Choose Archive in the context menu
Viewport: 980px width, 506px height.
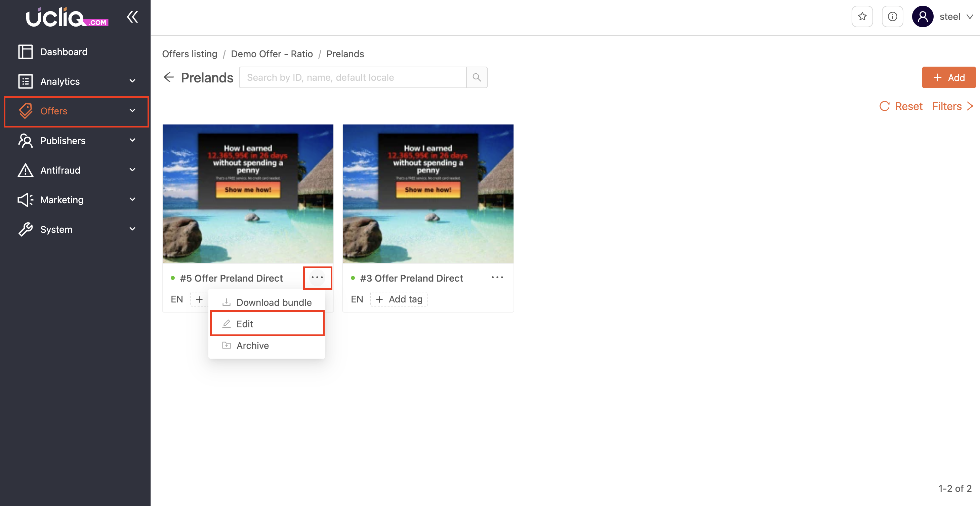tap(253, 345)
